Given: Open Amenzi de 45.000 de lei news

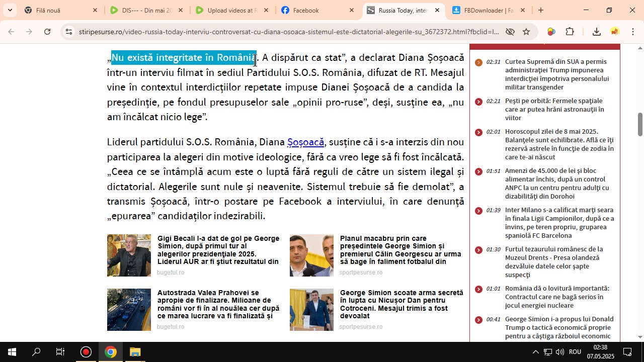Looking at the screenshot, I should click(x=557, y=184).
